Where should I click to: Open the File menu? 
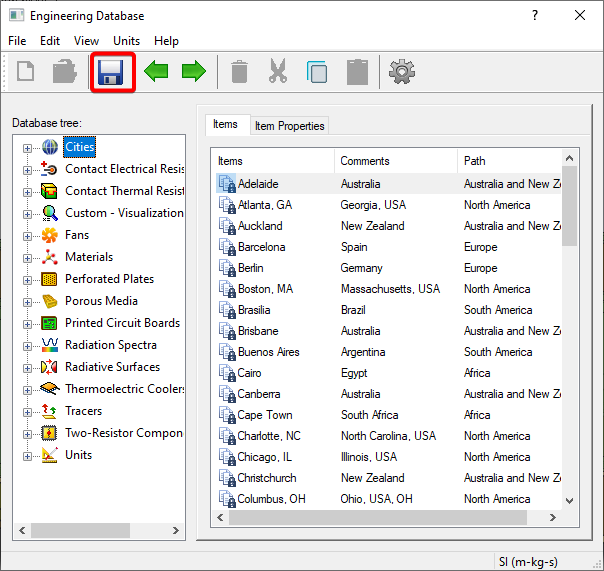coord(17,41)
